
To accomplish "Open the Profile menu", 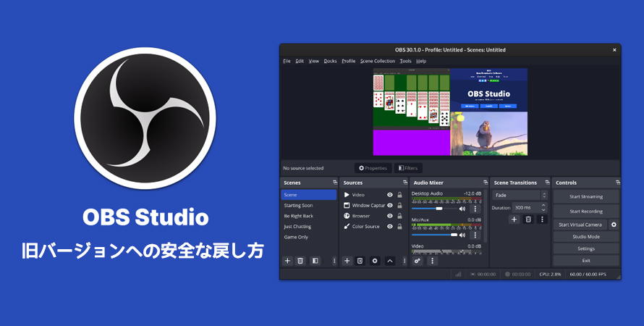I will click(x=349, y=61).
